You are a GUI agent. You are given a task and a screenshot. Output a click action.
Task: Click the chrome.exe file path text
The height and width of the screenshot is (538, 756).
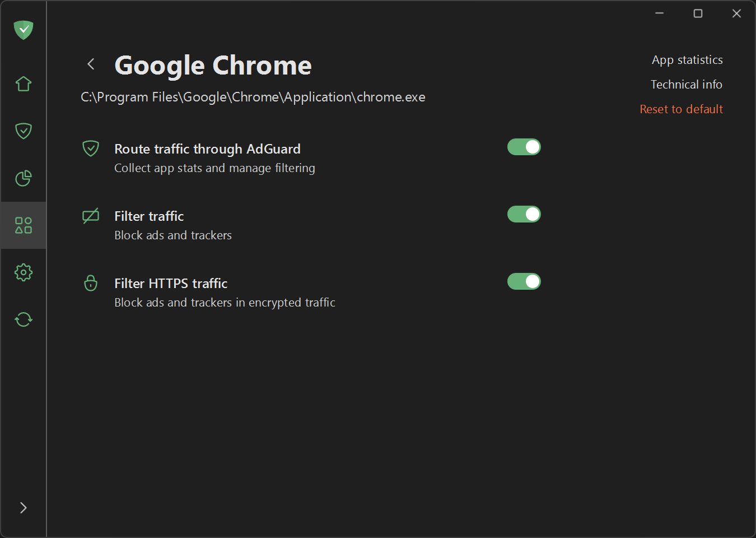[x=253, y=97]
